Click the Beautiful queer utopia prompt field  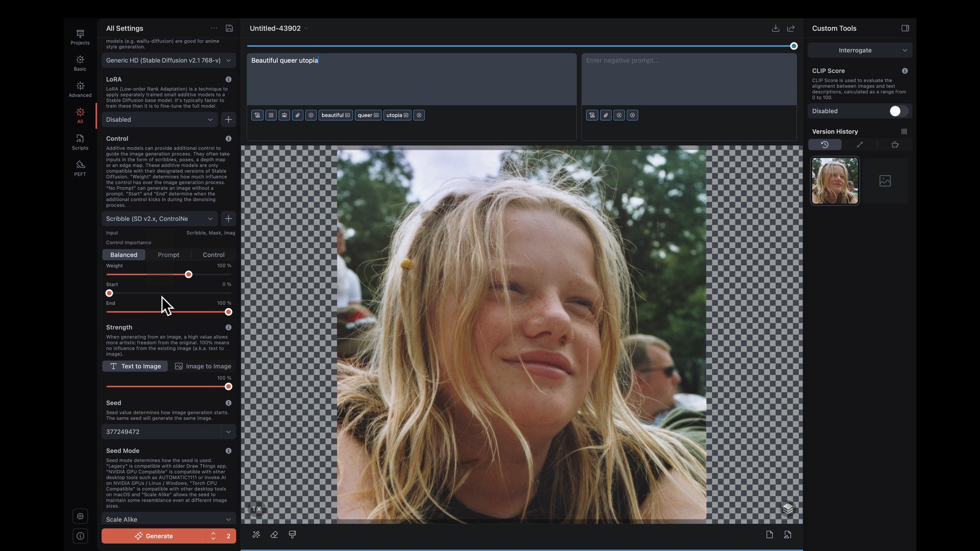pos(411,80)
